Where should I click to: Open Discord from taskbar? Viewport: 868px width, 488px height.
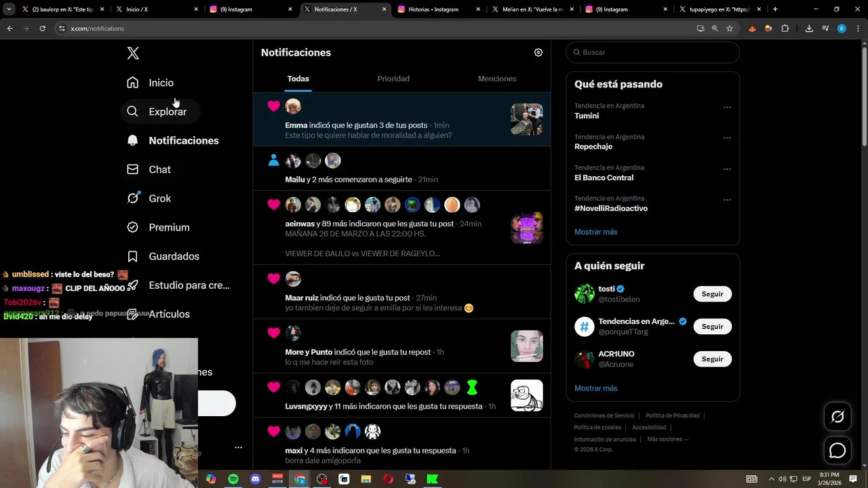pos(255,479)
